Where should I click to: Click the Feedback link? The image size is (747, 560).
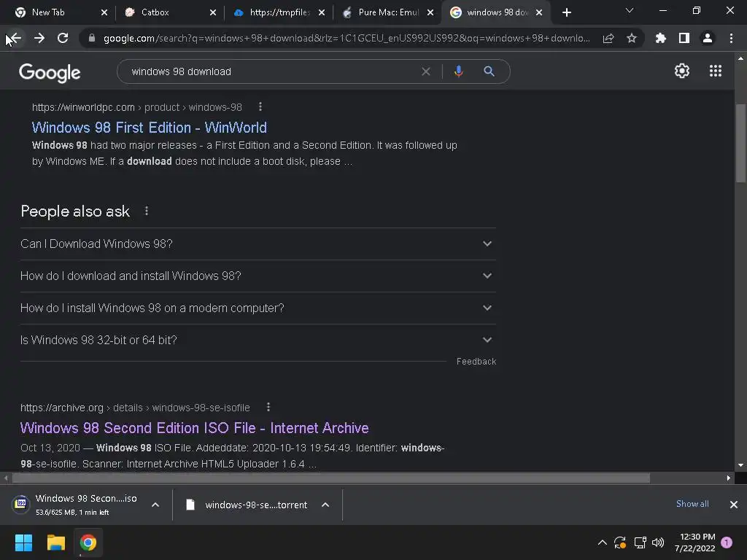(x=476, y=362)
